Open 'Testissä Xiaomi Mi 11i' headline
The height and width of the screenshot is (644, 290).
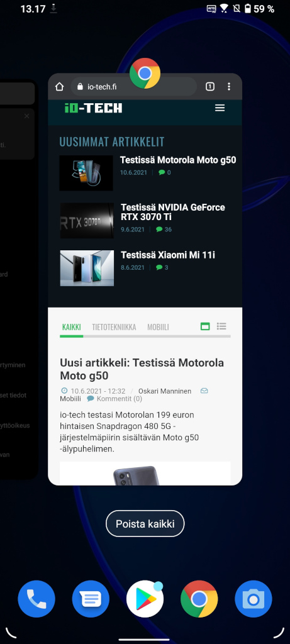tap(168, 255)
